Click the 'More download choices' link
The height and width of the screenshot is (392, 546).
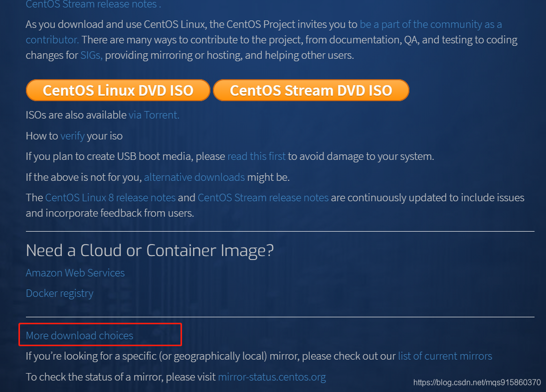[x=79, y=336]
